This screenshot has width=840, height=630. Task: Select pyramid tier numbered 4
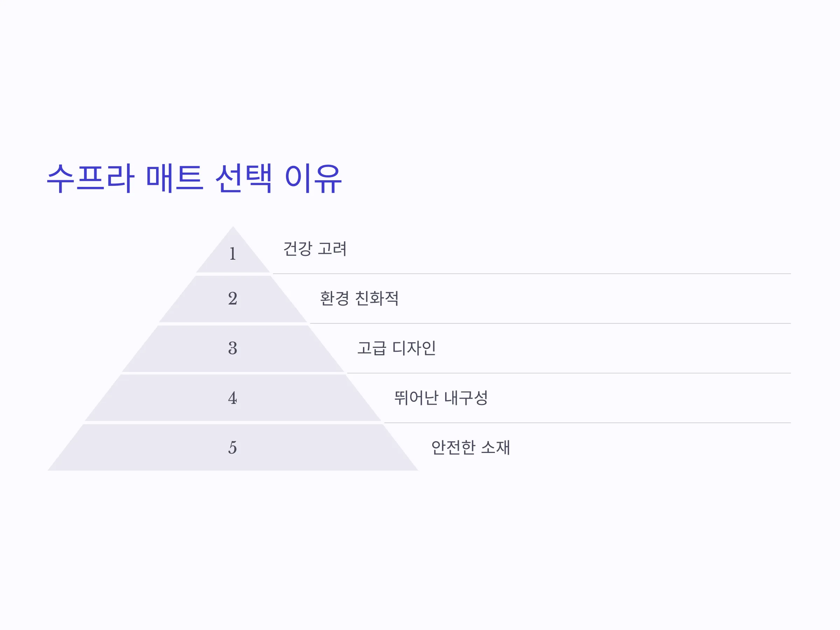[x=233, y=398]
